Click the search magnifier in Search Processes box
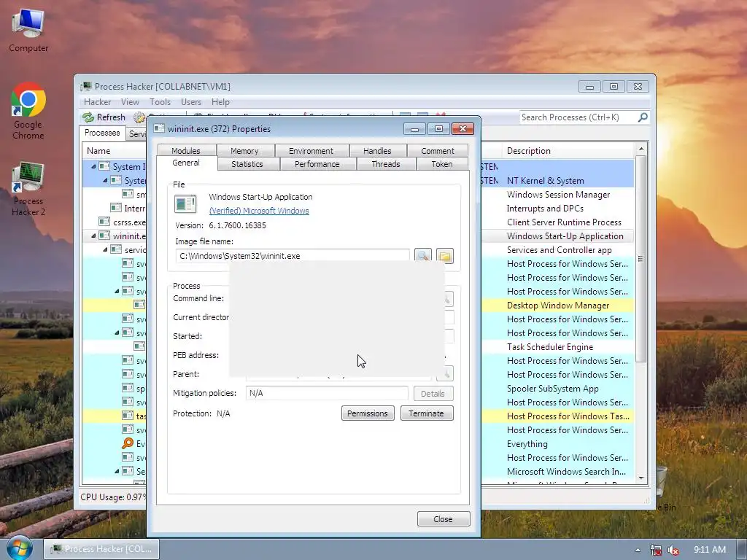 point(643,117)
